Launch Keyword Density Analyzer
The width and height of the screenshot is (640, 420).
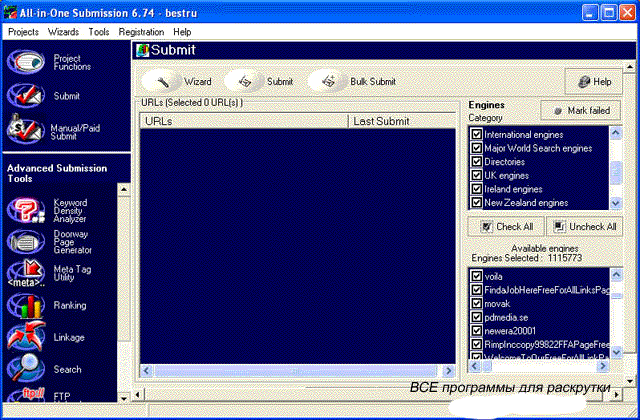click(x=26, y=211)
